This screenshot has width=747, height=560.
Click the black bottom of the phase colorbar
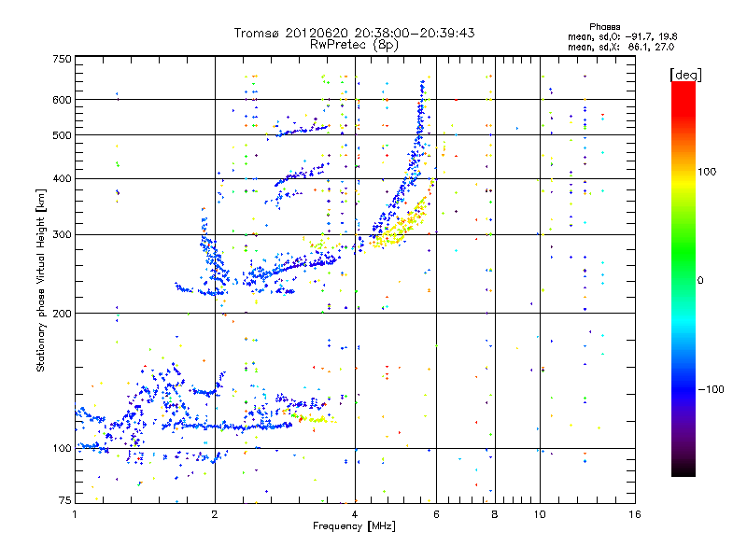684,469
